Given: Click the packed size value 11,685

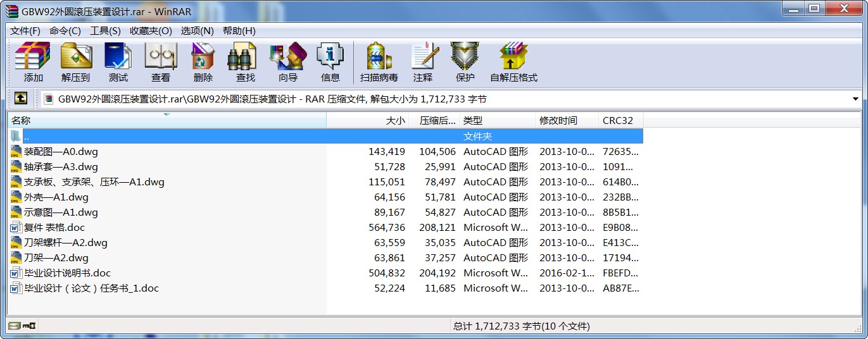Looking at the screenshot, I should [x=440, y=288].
